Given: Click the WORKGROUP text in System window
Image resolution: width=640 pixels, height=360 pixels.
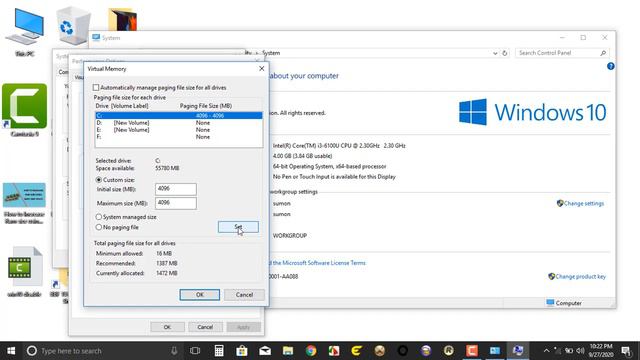Looking at the screenshot, I should pyautogui.click(x=290, y=236).
